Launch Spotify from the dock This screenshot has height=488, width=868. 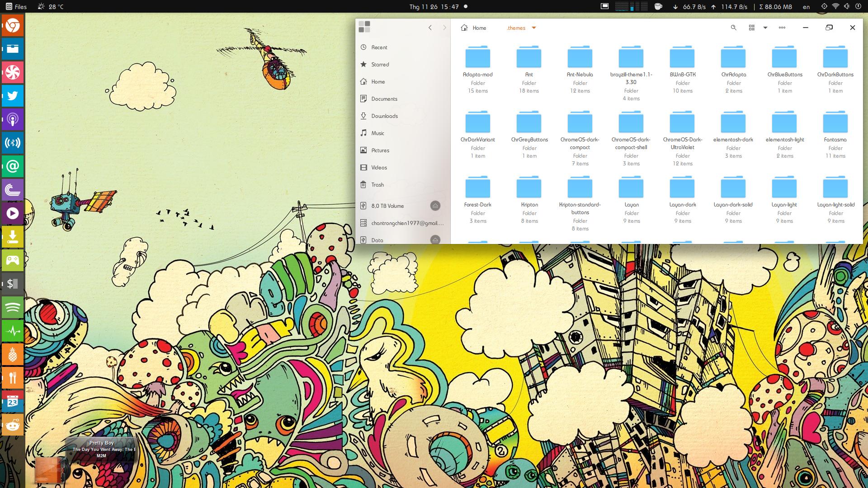tap(13, 307)
